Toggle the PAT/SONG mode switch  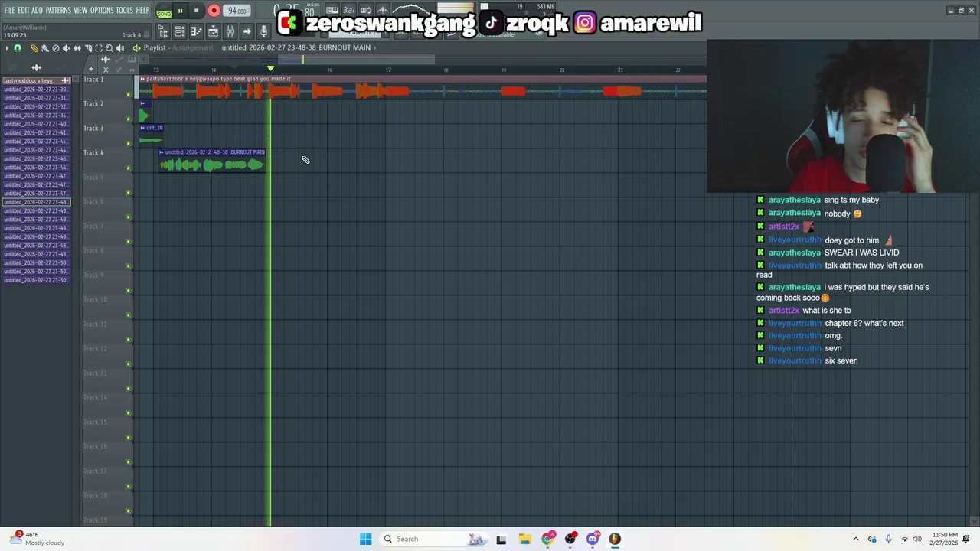pos(164,11)
